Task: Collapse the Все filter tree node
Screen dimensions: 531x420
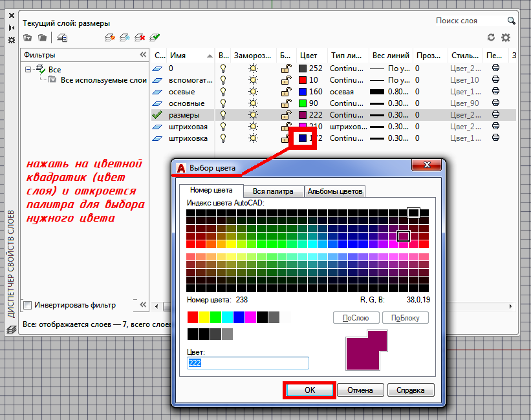Action: click(28, 69)
